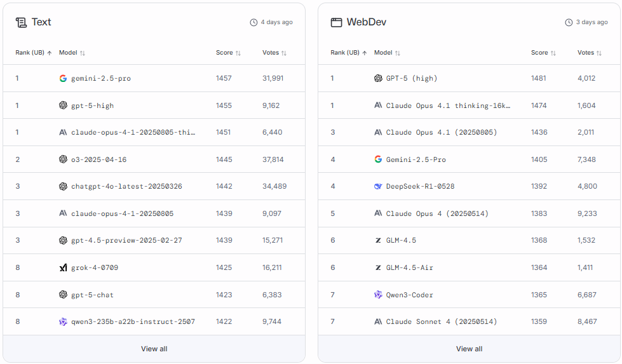Sort Text table by Model column

pos(72,53)
